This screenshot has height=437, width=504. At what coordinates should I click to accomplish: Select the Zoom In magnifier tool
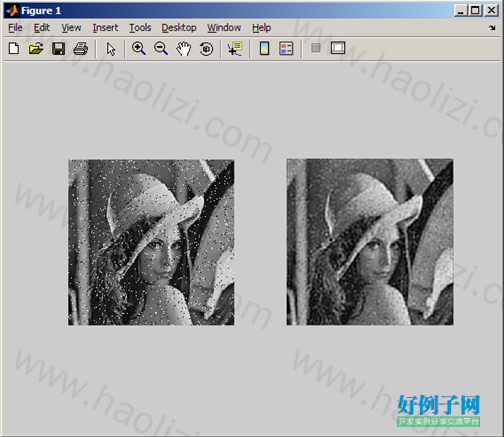coord(139,49)
